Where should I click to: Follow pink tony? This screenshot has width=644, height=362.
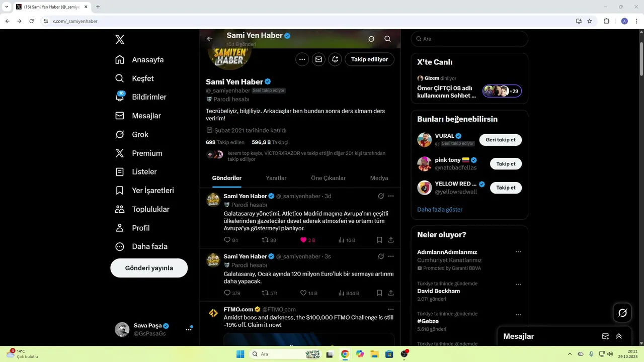pyautogui.click(x=506, y=164)
